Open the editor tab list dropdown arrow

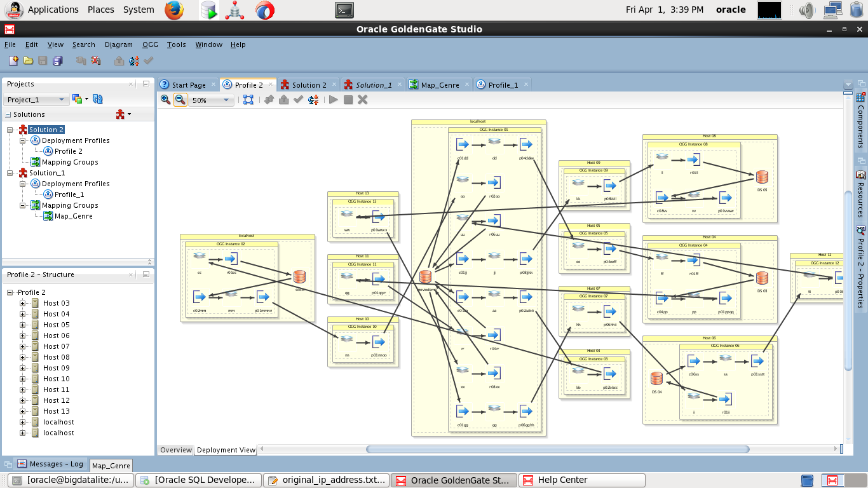(847, 85)
